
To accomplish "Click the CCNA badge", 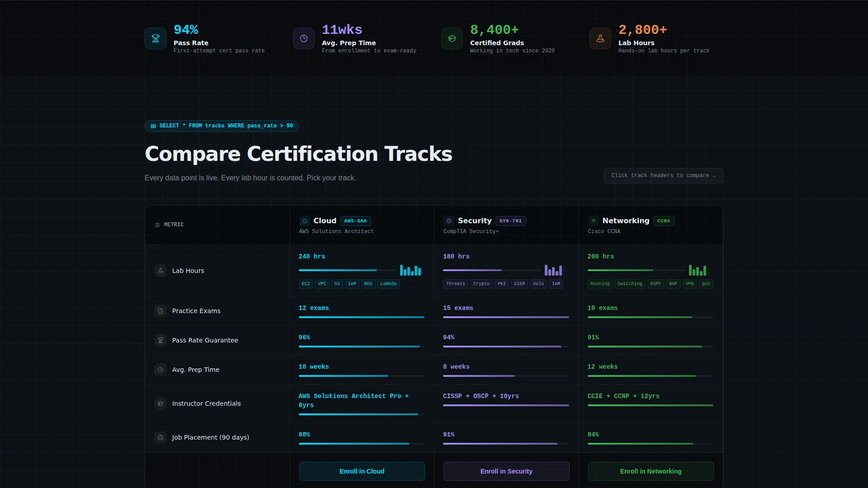I will pyautogui.click(x=664, y=221).
